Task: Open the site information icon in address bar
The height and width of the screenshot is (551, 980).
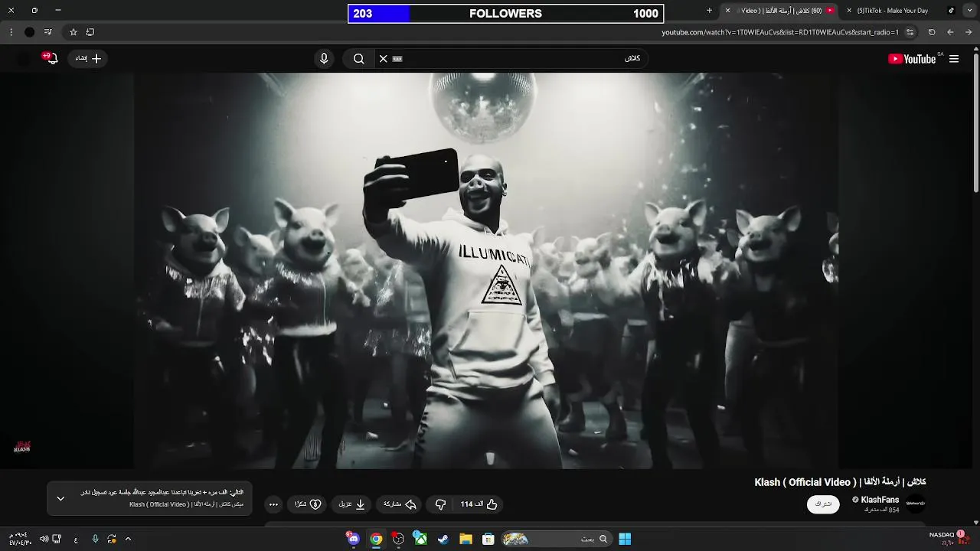Action: coord(910,32)
